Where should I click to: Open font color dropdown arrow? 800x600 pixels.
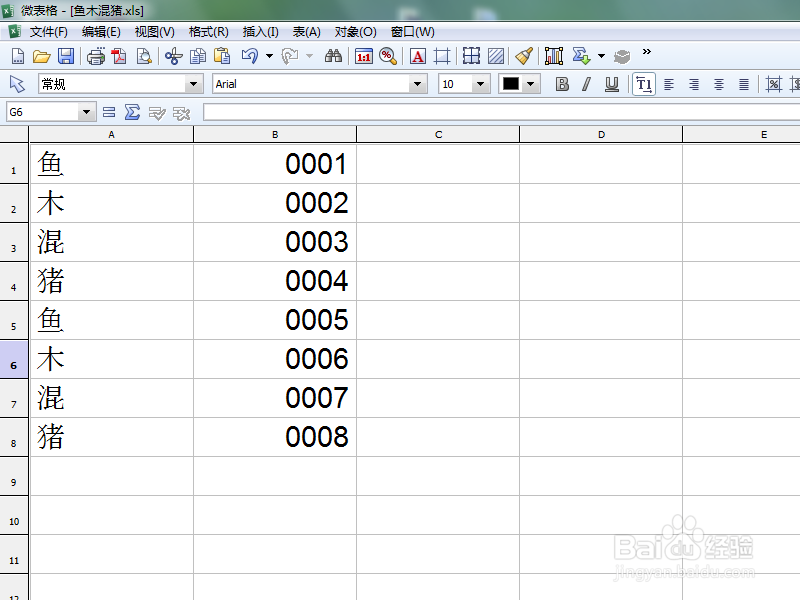coord(531,84)
